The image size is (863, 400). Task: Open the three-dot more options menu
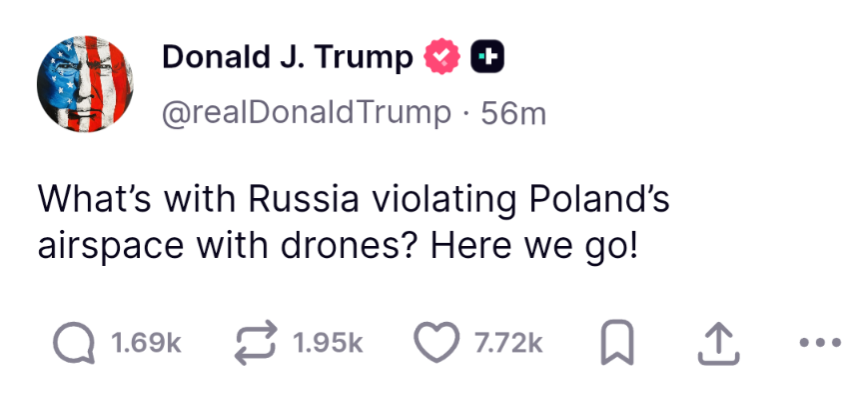(x=823, y=343)
